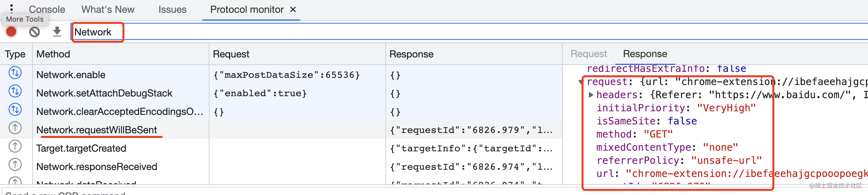The image size is (868, 195).
Task: Click the red record button
Action: [x=11, y=32]
